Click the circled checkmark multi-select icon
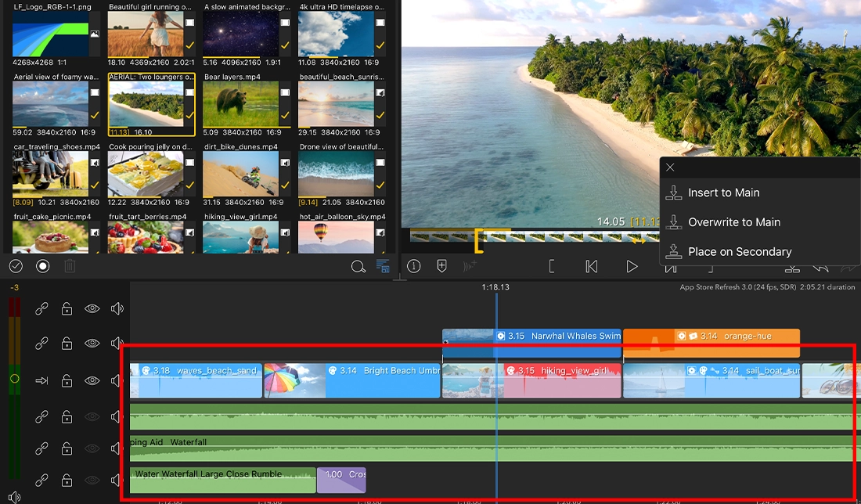Image resolution: width=861 pixels, height=504 pixels. (16, 267)
